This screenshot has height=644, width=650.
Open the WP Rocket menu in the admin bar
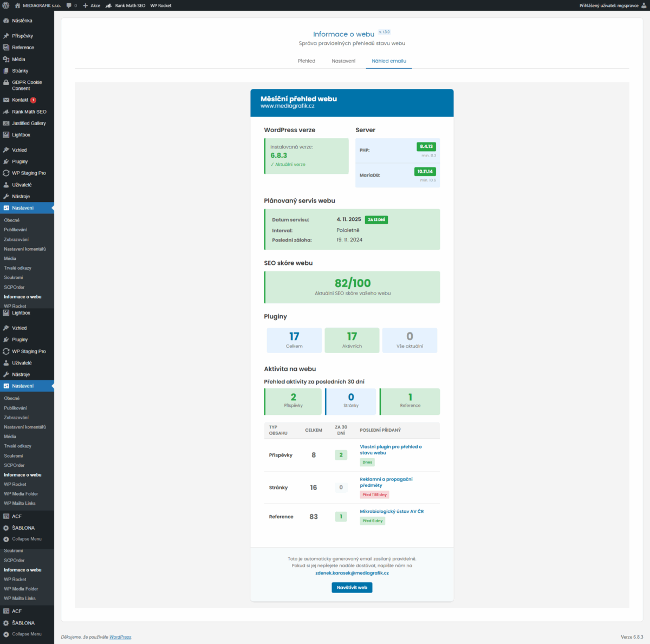pyautogui.click(x=161, y=5)
